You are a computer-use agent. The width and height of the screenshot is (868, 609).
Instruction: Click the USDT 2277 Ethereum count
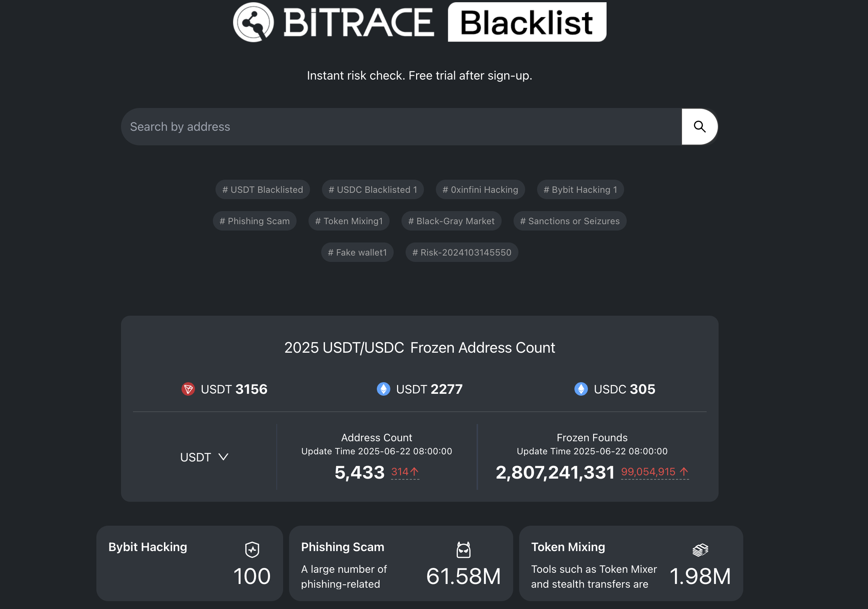tap(429, 389)
